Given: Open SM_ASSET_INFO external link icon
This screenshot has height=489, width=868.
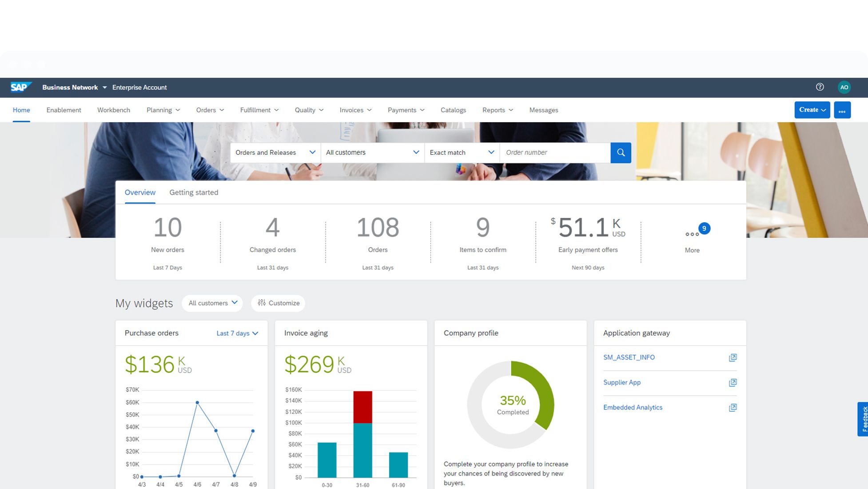Looking at the screenshot, I should (733, 358).
